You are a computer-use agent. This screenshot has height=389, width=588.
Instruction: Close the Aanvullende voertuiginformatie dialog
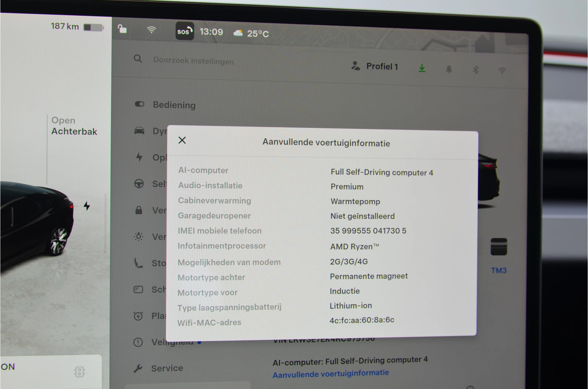[x=182, y=140]
